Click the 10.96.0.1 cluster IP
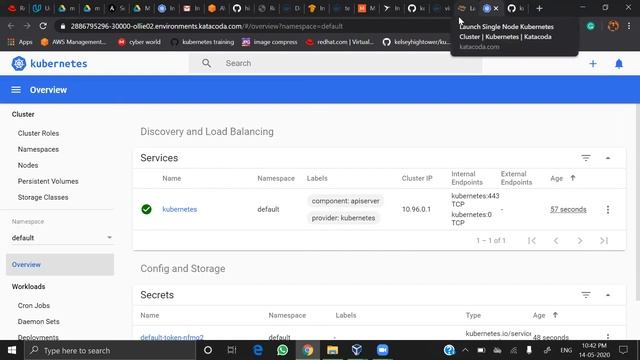This screenshot has width=640, height=360. coord(416,209)
